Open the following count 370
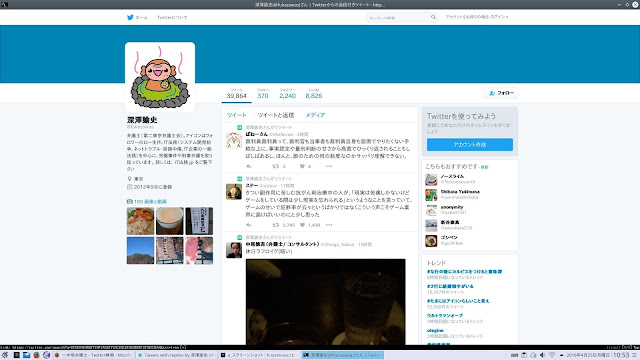This screenshot has width=640, height=360. (263, 93)
